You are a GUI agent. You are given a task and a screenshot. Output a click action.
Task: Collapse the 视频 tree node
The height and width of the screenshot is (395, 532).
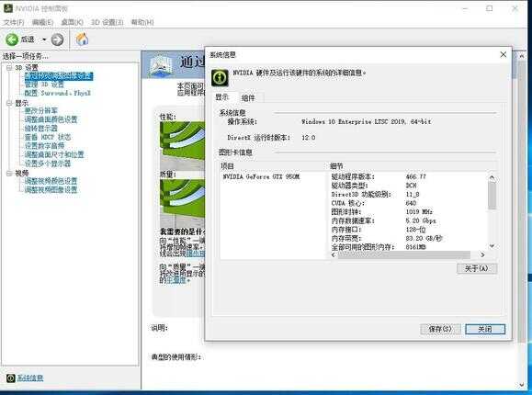click(x=9, y=173)
